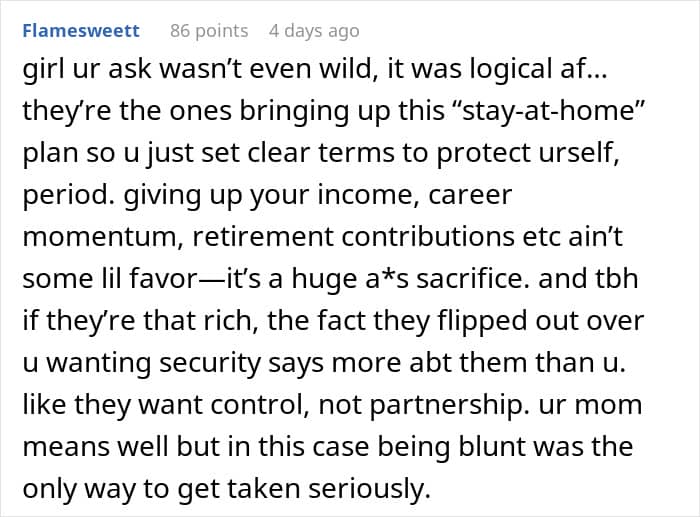Click the phrase some lil favor
This screenshot has height=517, width=700.
click(x=109, y=279)
